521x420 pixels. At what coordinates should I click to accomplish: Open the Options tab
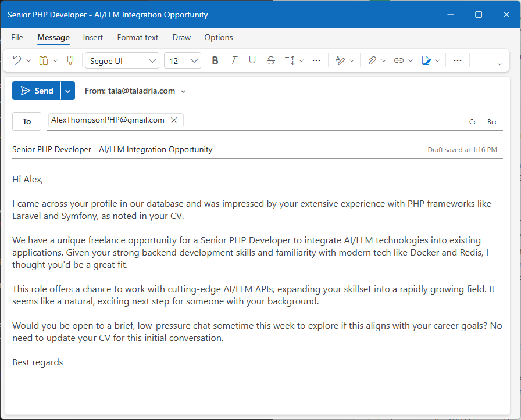tap(218, 37)
